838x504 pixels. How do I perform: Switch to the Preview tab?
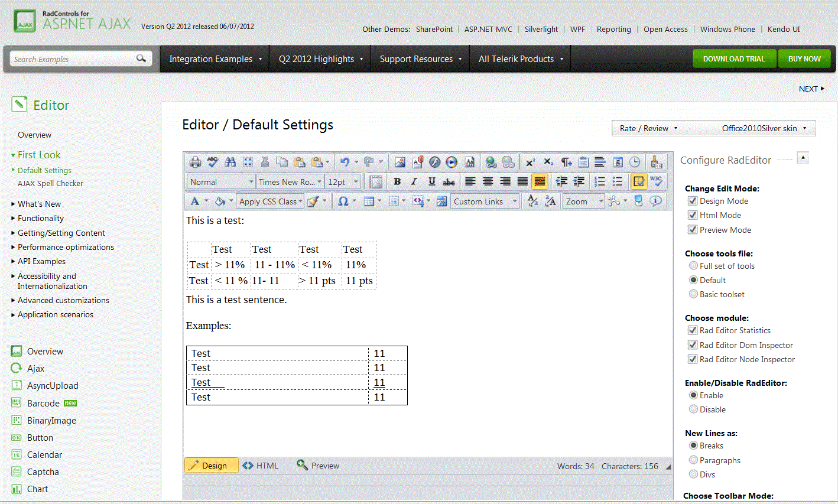pos(319,466)
